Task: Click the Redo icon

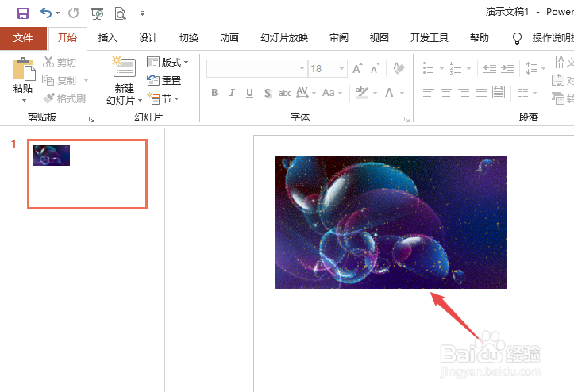Action: pyautogui.click(x=74, y=13)
